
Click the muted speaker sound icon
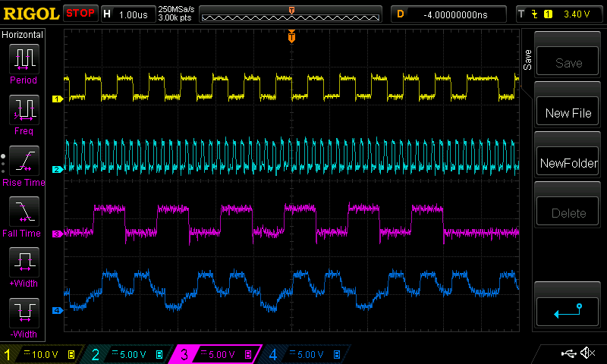[x=587, y=353]
